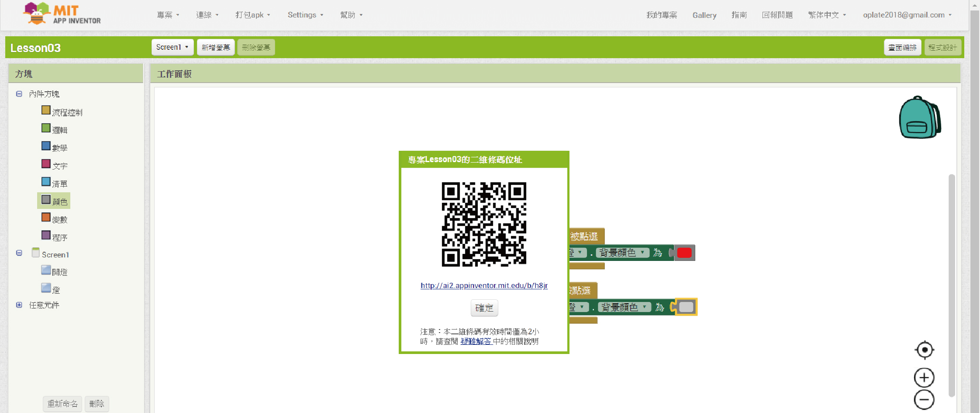This screenshot has height=413, width=980.
Task: Open the ai2.appinventor.mit.edu QR link
Action: coord(484,285)
